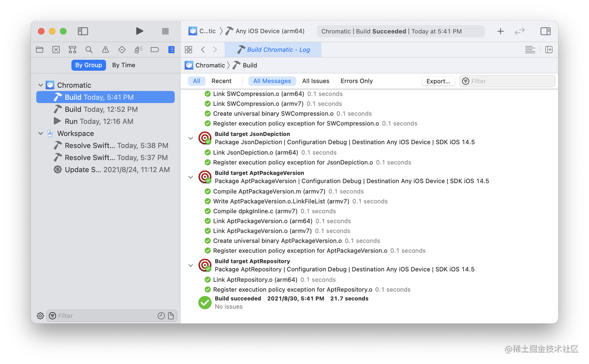Viewport: 589px width, 364px height.
Task: Open the editor options lines icon
Action: pos(530,50)
